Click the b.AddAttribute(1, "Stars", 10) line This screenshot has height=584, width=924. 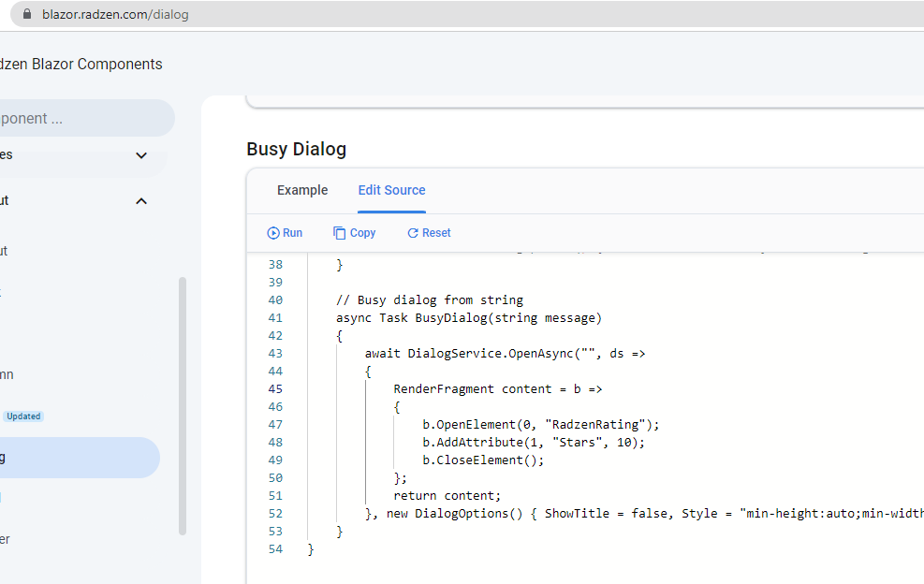point(534,442)
